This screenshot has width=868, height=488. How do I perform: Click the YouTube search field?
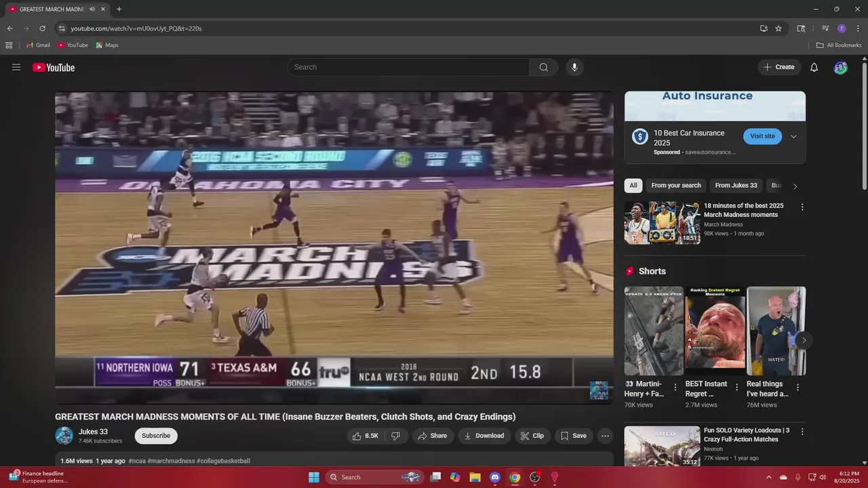[408, 67]
